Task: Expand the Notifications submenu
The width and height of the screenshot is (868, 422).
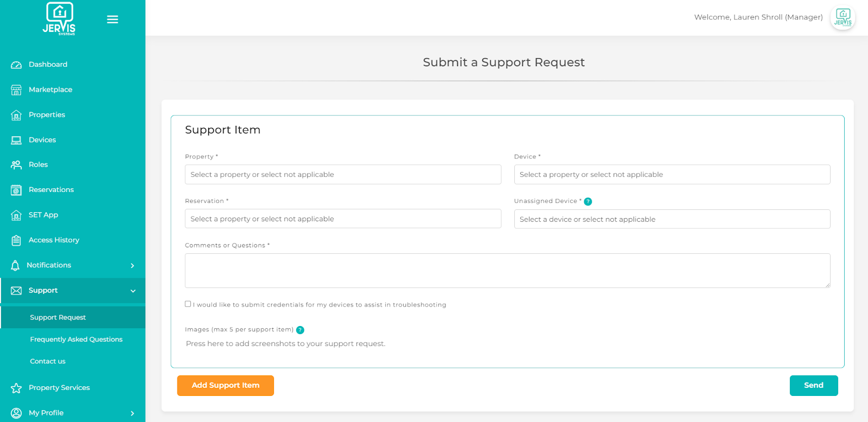Action: pos(132,265)
